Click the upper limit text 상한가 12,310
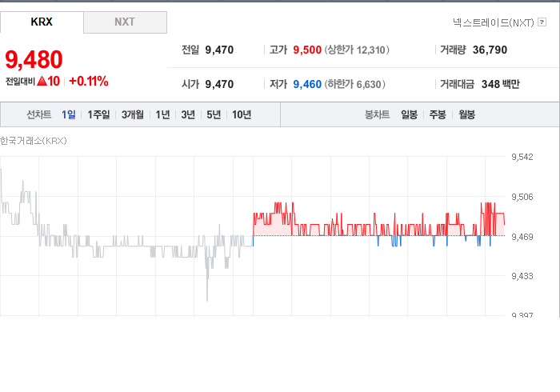This screenshot has height=392, width=560. coord(357,50)
